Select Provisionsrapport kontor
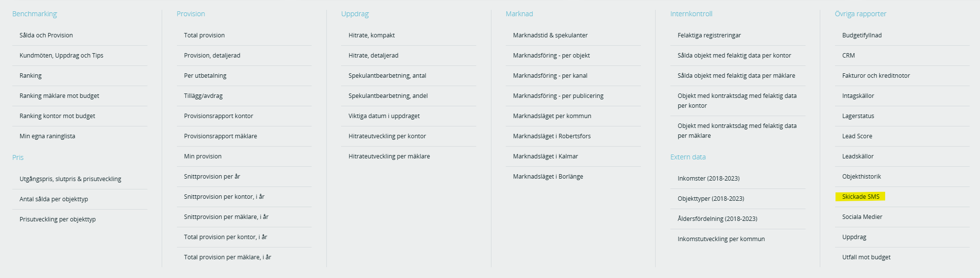 219,116
